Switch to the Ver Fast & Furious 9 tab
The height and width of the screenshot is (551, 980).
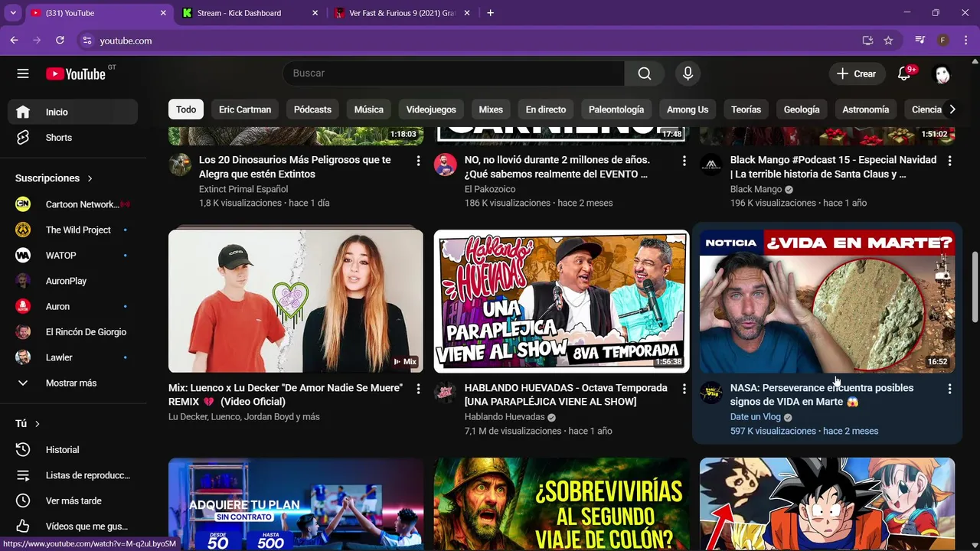click(402, 13)
